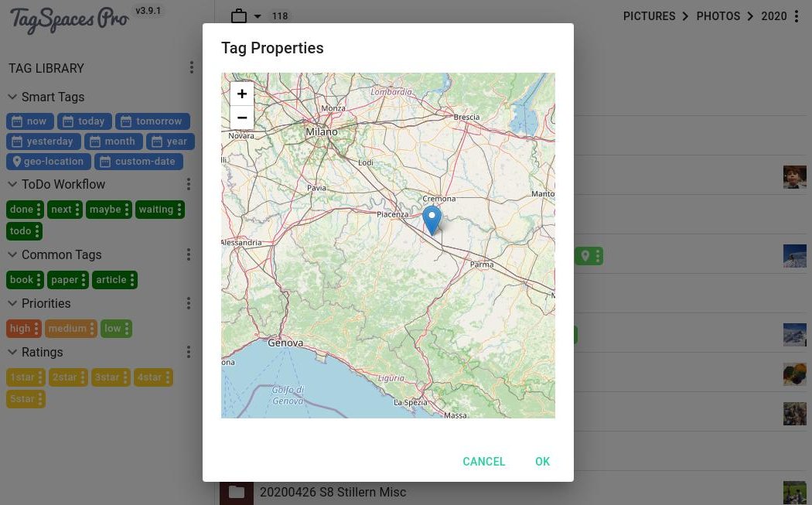Screen dimensions: 812x505
Task: Navigate to PICTURES in breadcrumb
Action: [x=649, y=16]
